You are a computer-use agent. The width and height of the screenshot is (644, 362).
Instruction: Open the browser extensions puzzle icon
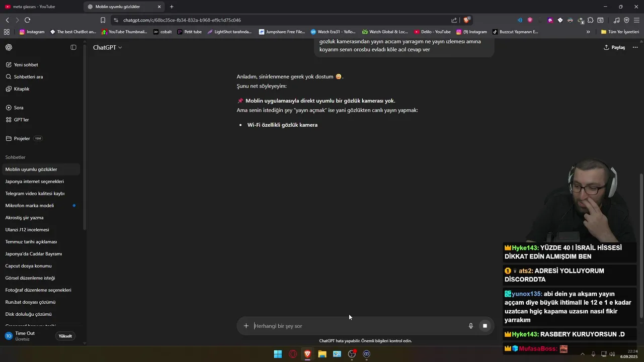(x=590, y=20)
